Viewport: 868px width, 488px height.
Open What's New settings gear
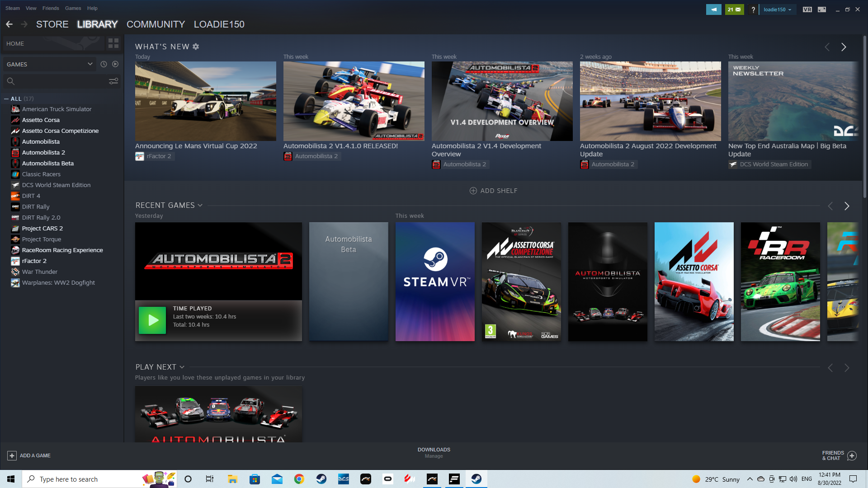[x=196, y=47]
